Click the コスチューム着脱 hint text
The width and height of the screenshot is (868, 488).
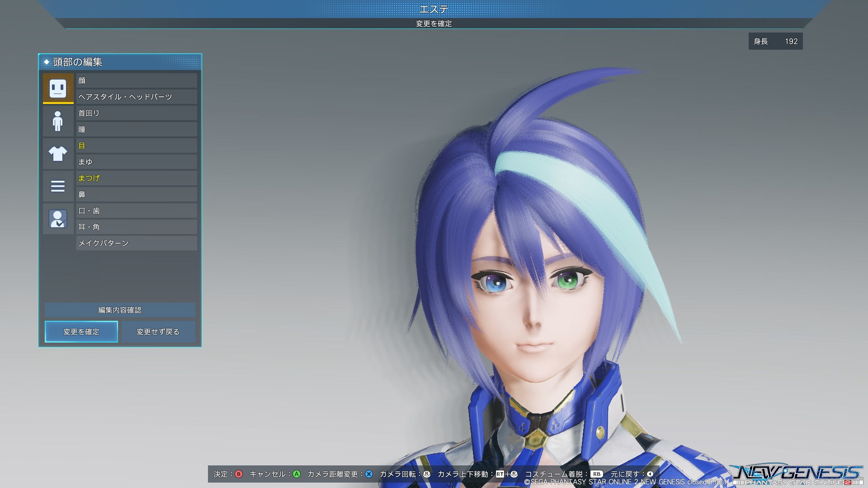click(554, 474)
